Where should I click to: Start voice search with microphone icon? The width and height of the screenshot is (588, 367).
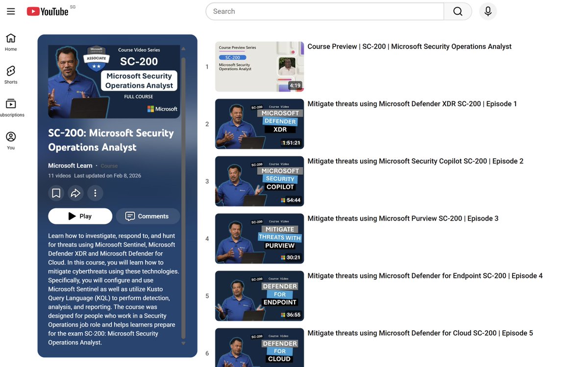tap(488, 11)
